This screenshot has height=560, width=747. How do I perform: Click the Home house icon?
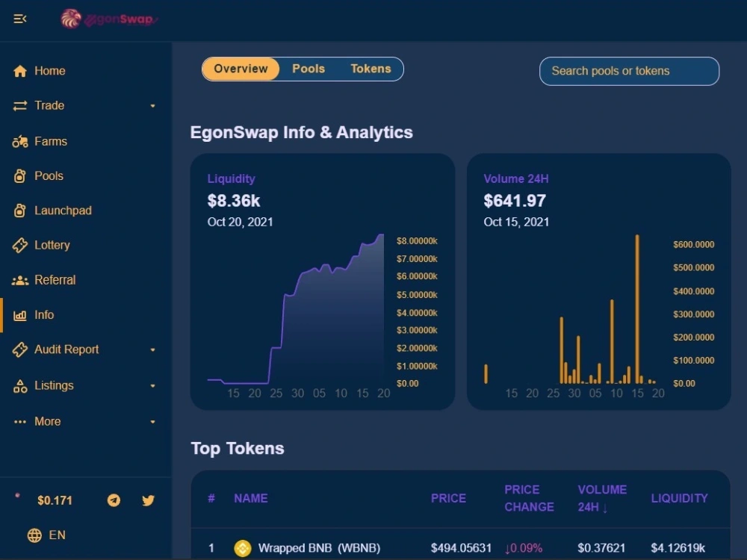click(19, 71)
